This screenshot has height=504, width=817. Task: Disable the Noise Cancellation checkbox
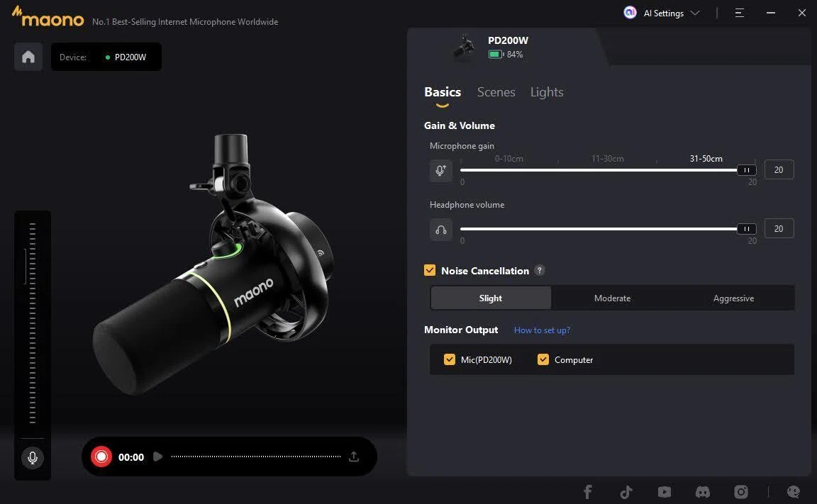click(x=430, y=270)
